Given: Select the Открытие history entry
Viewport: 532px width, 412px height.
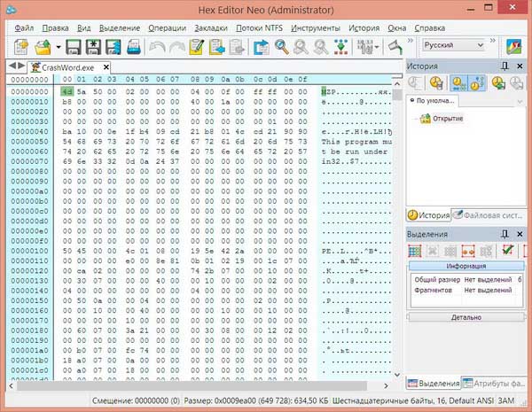Looking at the screenshot, I should (450, 118).
